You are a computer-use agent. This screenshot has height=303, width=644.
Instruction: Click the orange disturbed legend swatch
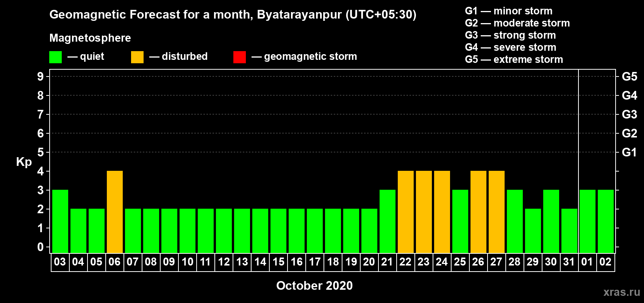point(137,57)
